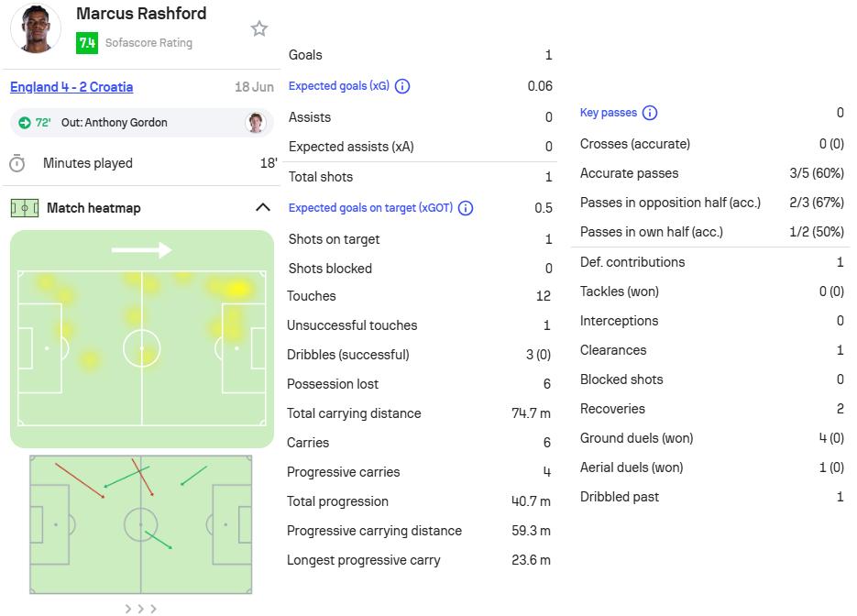Viewport: 857px width, 616px height.
Task: Click the pitch icon next to Match heatmap
Action: pyautogui.click(x=25, y=208)
